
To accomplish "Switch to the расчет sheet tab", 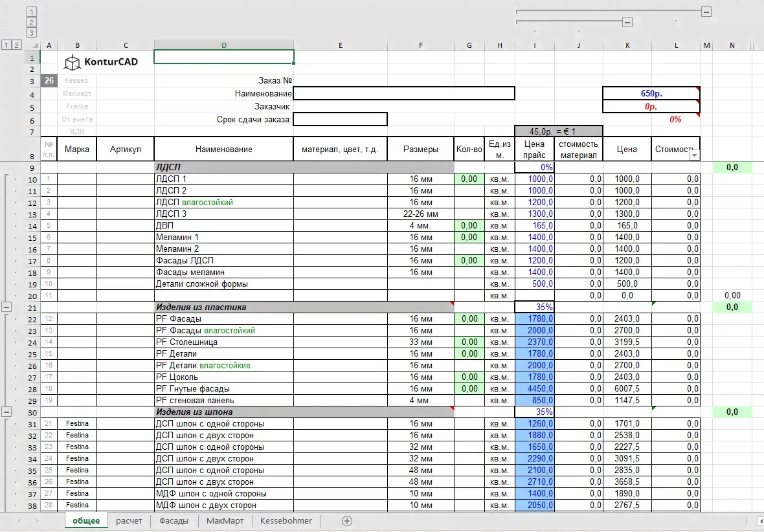I will (x=129, y=521).
